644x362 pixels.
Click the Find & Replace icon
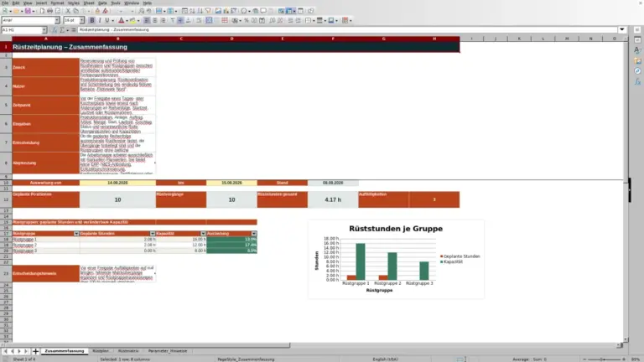pos(141,11)
